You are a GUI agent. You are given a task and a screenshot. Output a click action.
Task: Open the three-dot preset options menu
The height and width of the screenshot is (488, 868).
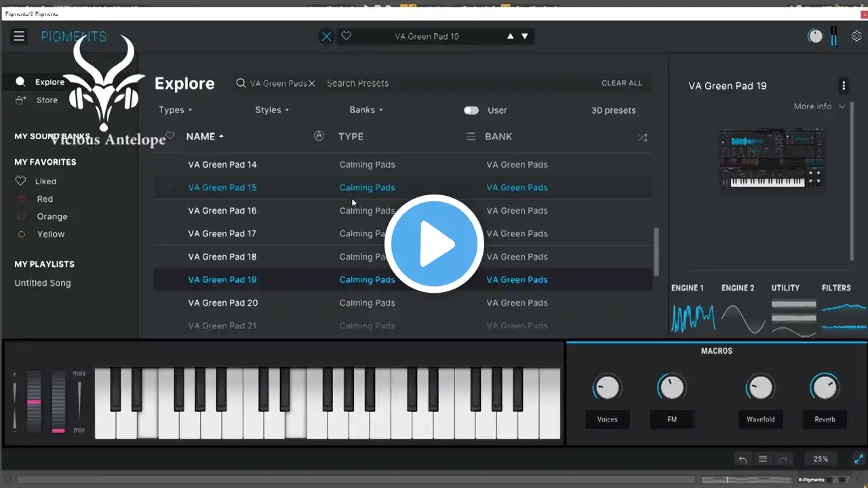pyautogui.click(x=844, y=86)
